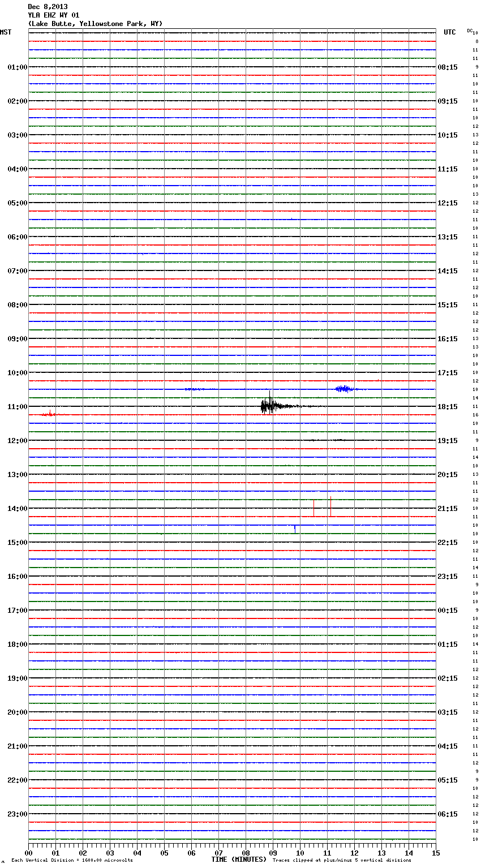Click the 02:15 UTC label
The image size is (481, 868).
[448, 678]
